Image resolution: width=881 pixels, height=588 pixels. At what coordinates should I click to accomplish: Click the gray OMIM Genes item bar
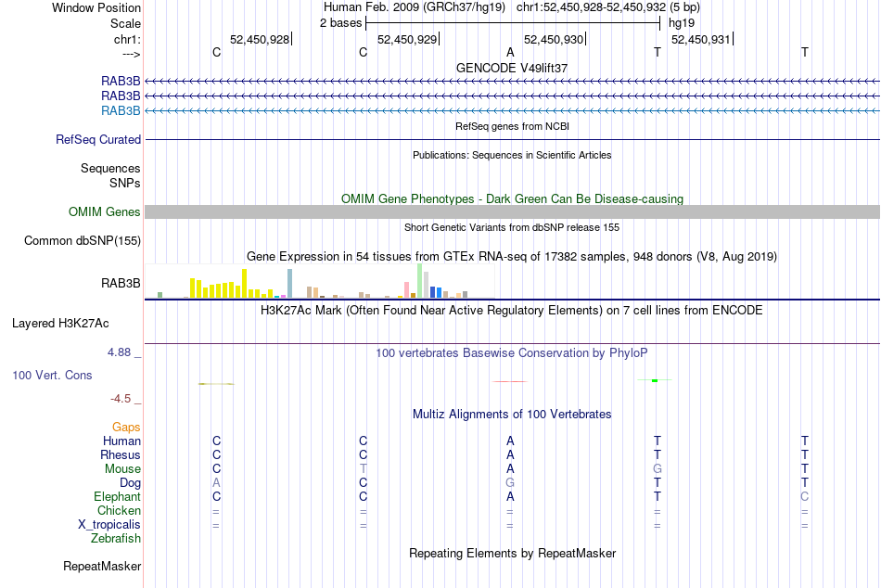pos(512,212)
